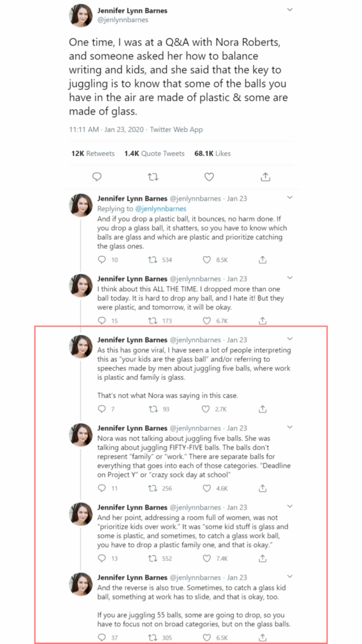Screen dimensions: 362x644
Task: Retweet the main Nora Roberts Q&A tweet
Action: pos(153,177)
